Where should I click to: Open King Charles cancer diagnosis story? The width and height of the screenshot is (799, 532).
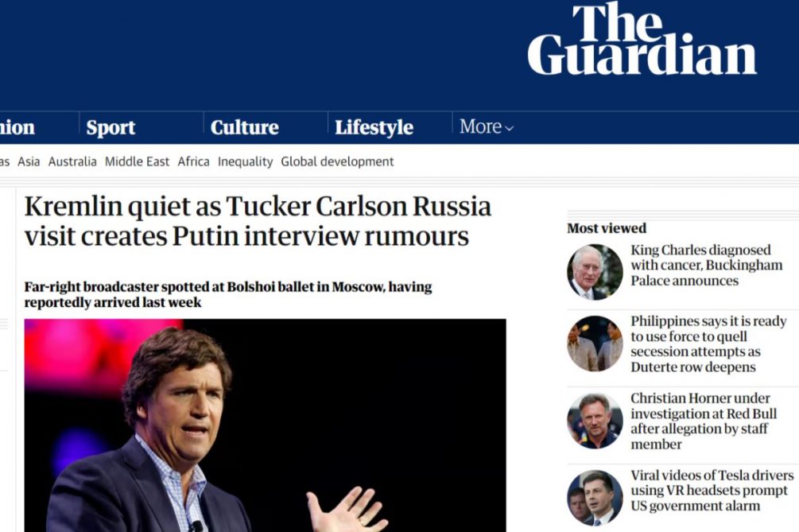coord(706,266)
